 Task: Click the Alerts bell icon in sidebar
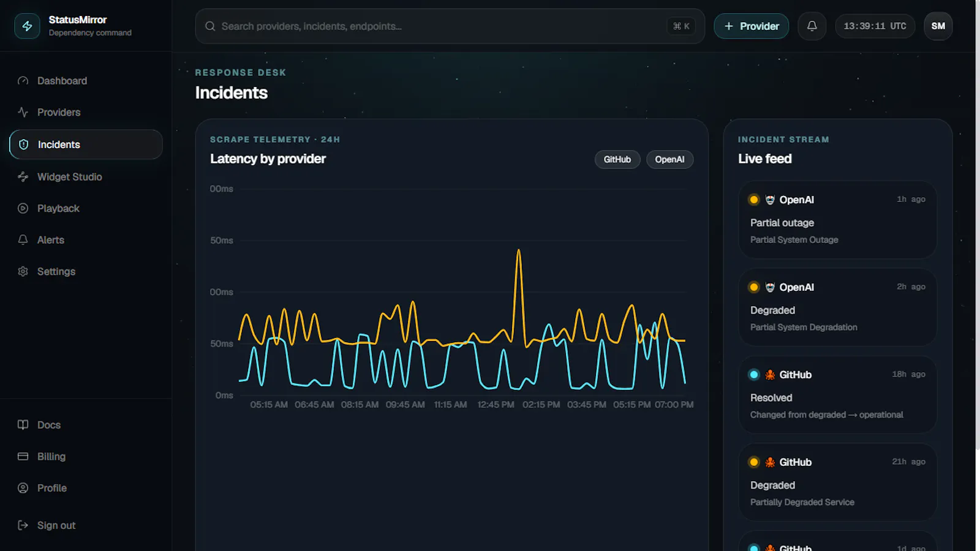23,240
